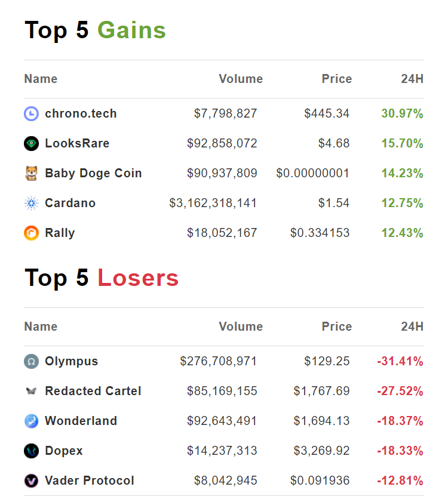Open the Cardano coin name link

(70, 203)
